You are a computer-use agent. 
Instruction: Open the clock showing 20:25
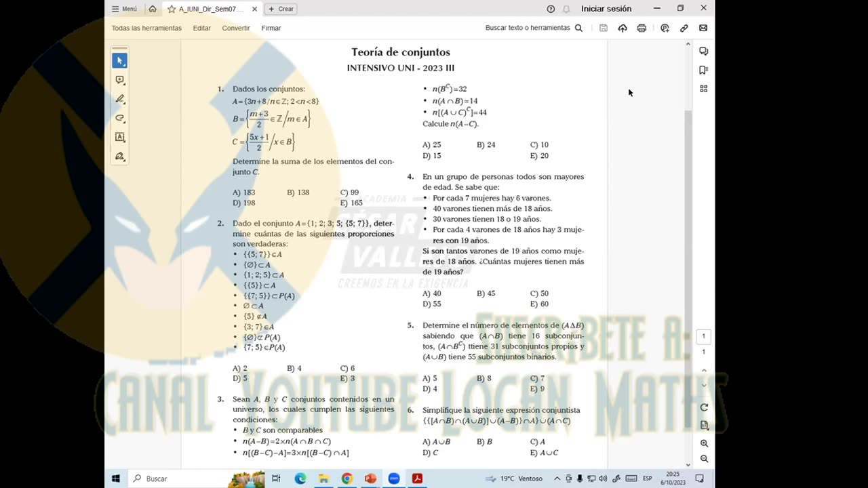[x=673, y=479]
